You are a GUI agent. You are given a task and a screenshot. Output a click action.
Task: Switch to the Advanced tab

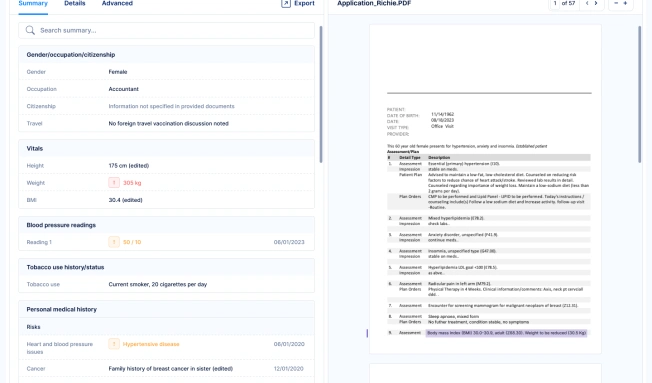[117, 3]
